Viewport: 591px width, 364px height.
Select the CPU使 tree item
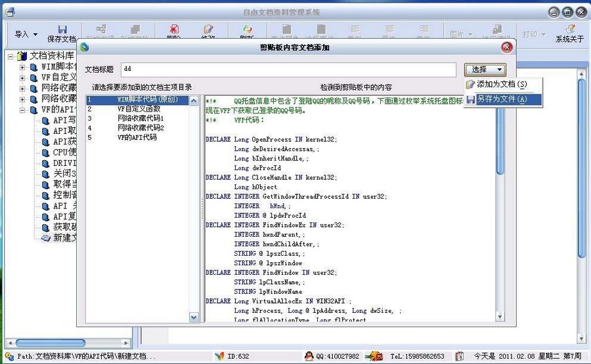(64, 152)
